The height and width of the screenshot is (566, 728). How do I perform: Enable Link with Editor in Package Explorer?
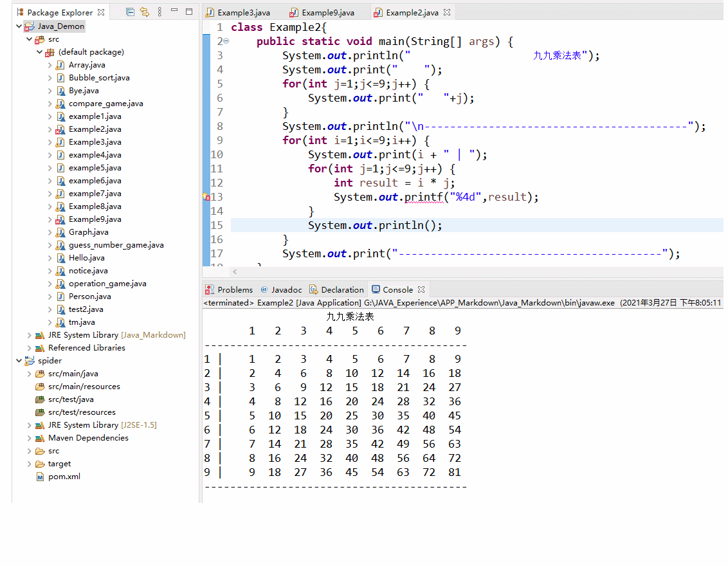[x=144, y=12]
